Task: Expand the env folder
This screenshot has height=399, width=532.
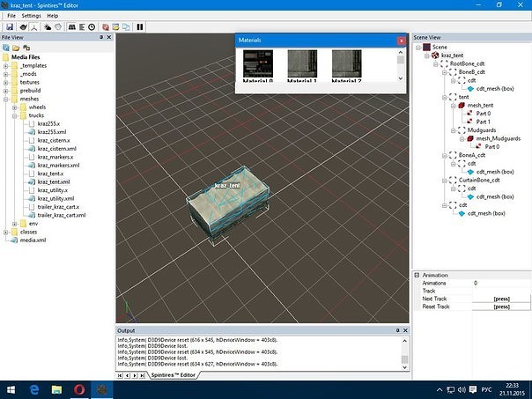Action: coord(14,224)
